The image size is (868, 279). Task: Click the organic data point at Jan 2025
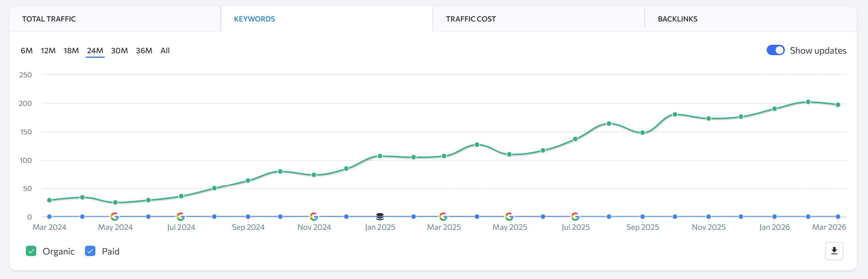380,156
